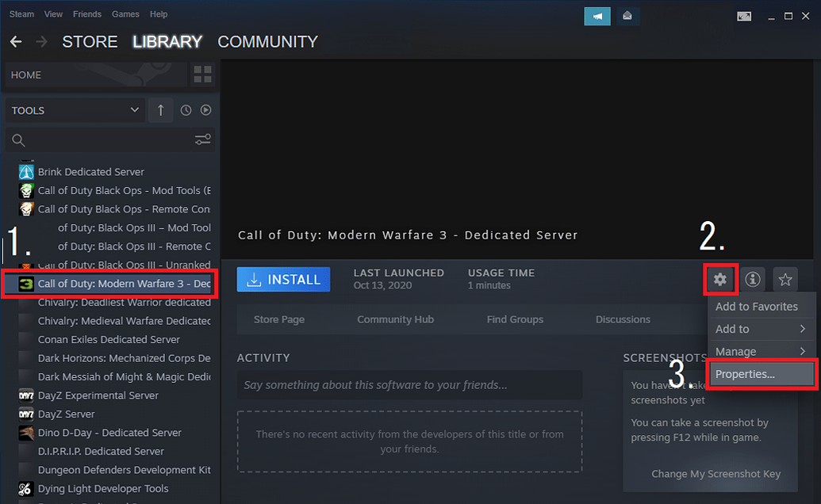
Task: Check the Steam inbox envelope icon
Action: click(627, 16)
